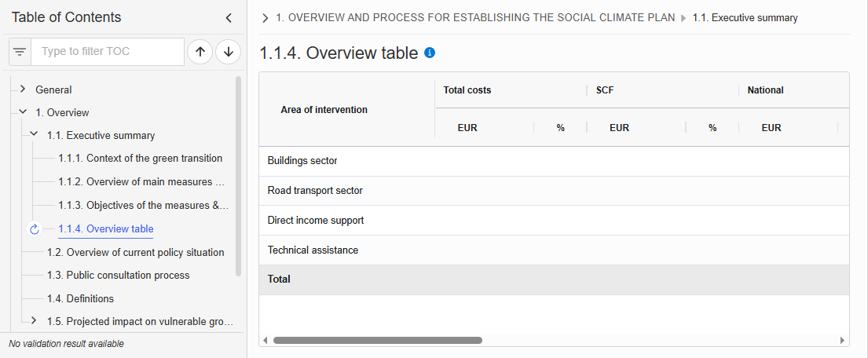Go to previous TOC item with up arrow
Image resolution: width=868 pixels, height=358 pixels.
(200, 52)
